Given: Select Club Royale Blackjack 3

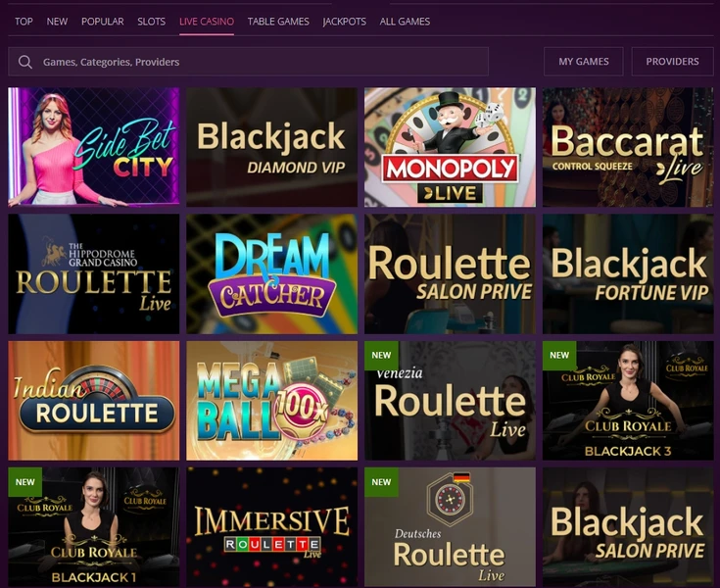Looking at the screenshot, I should pyautogui.click(x=628, y=400).
